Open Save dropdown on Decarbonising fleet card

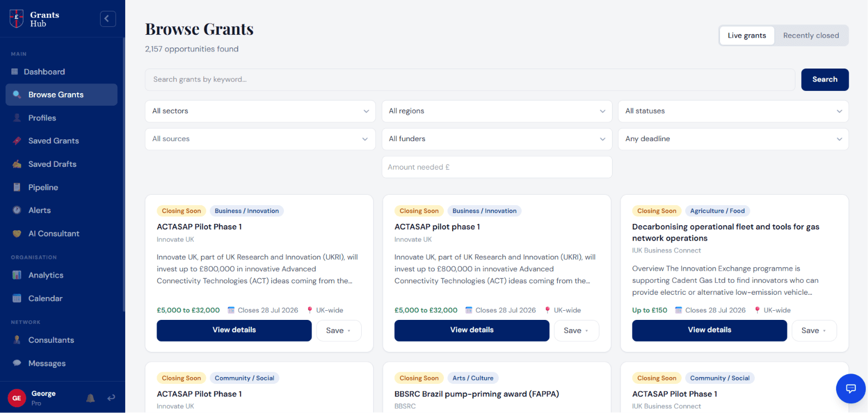point(814,330)
